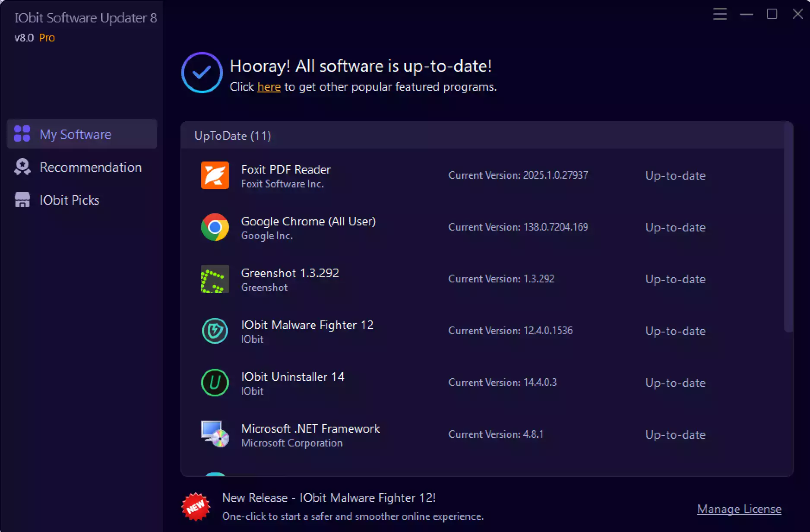Click Up-to-date status for Foxit PDF Reader

point(675,176)
